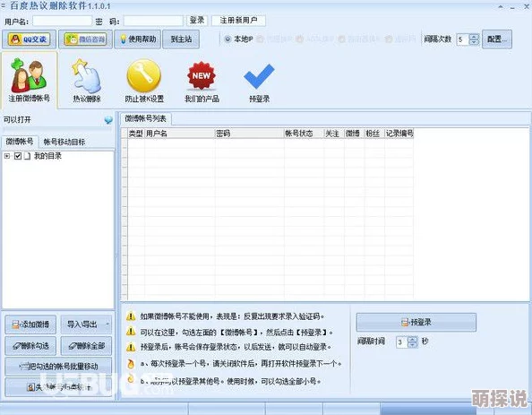
Task: Open the 导入\导出 dropdown button
Action: (86, 324)
